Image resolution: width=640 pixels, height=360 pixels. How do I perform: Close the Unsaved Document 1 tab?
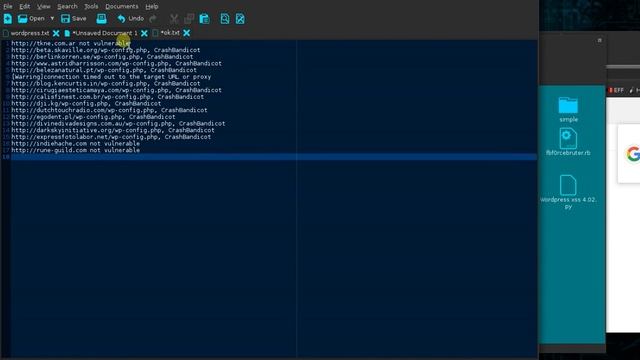point(144,33)
